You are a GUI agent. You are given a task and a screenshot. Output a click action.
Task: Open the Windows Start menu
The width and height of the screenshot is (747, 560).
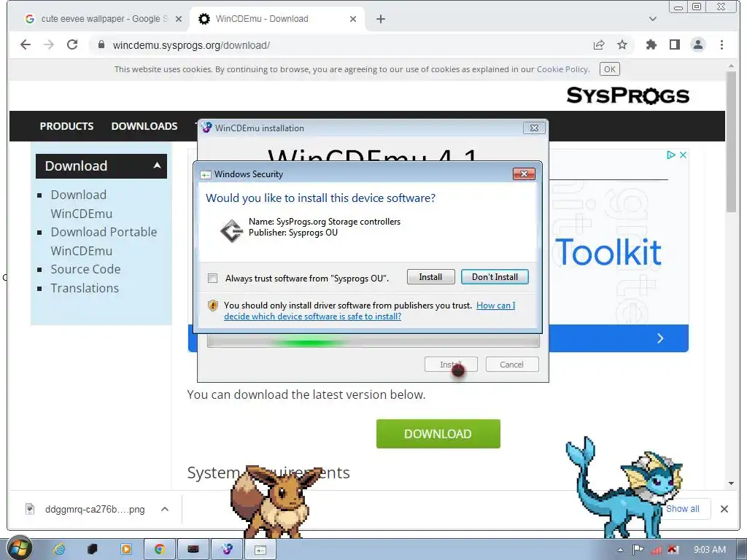point(19,549)
